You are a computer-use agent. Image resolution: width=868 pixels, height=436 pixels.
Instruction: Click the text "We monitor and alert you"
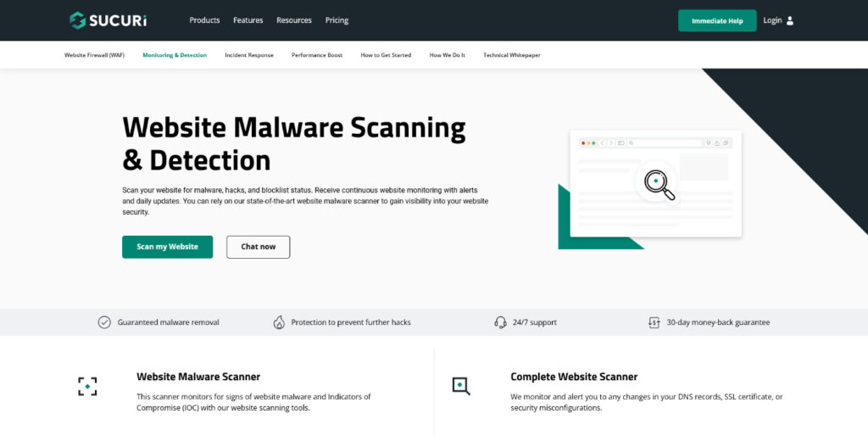point(647,402)
